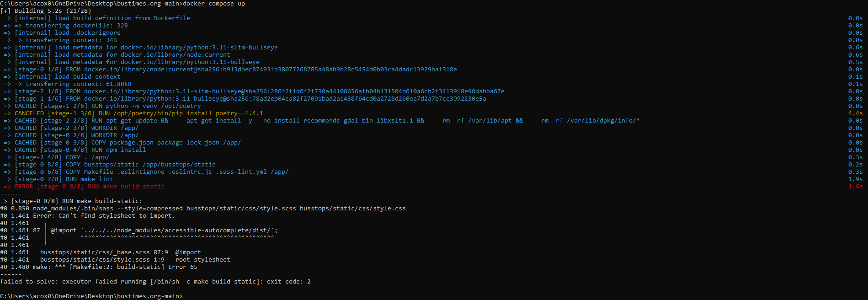Viewport: 868px width, 300px height.
Task: Click the "_base.scss 87:9 @import" trace line
Action: pos(120,252)
